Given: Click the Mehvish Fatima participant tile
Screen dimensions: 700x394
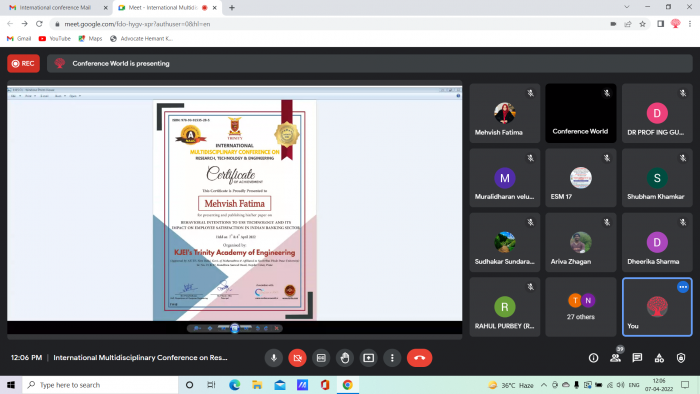Looking at the screenshot, I should point(504,113).
